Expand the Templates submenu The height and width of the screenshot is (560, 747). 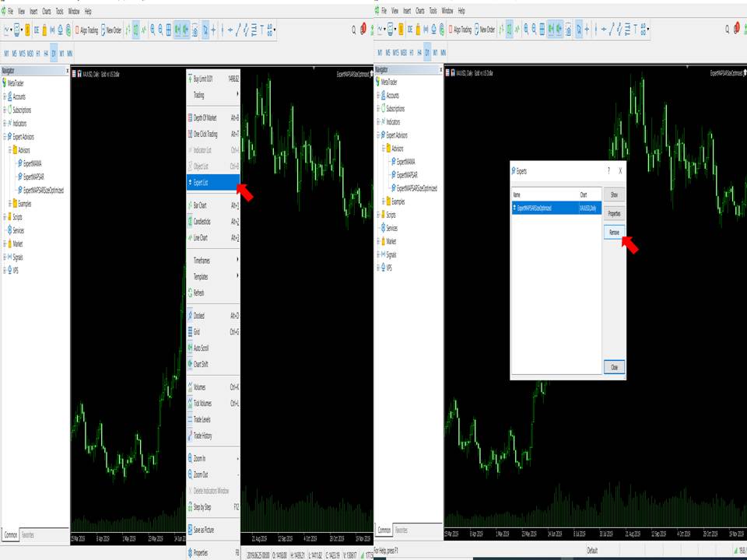(x=202, y=276)
